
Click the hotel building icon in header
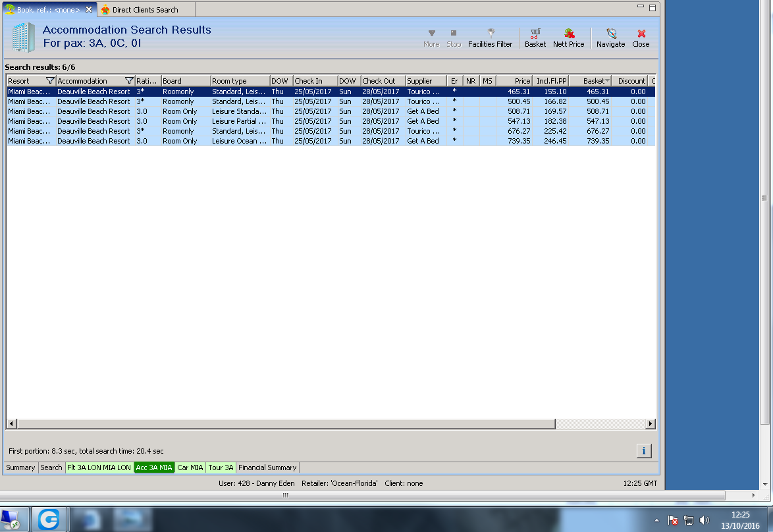[24, 37]
